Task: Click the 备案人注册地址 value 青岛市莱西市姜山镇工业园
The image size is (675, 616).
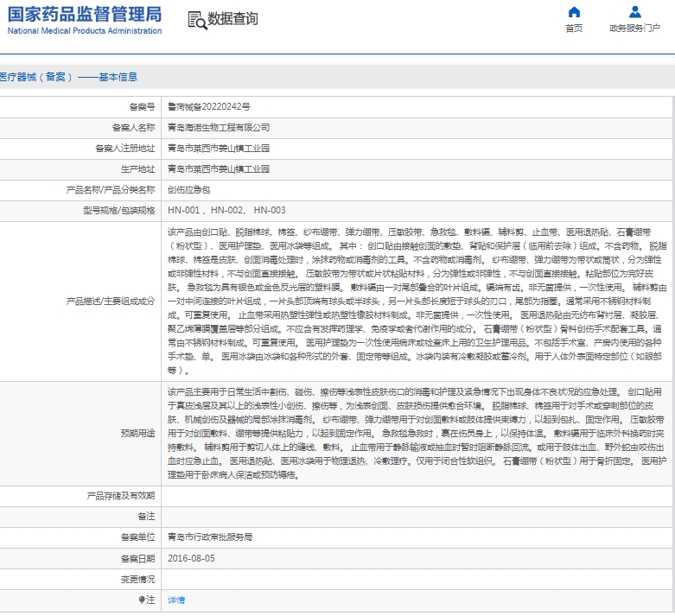Action: 219,148
